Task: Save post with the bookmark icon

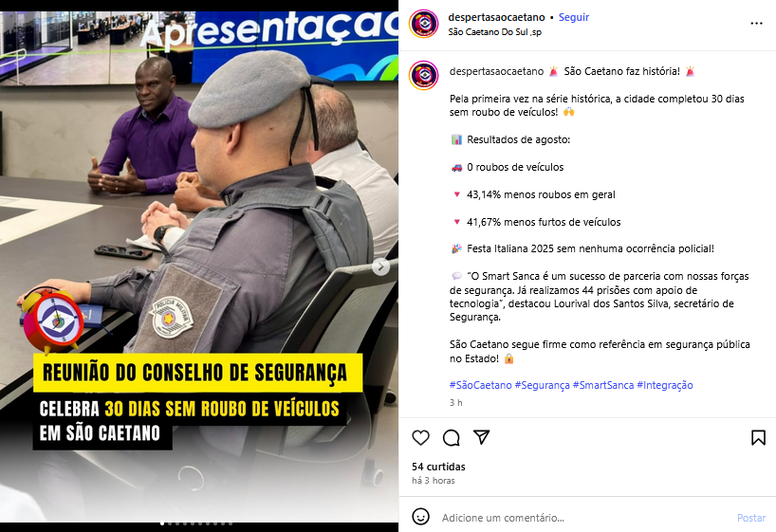Action: [x=758, y=437]
